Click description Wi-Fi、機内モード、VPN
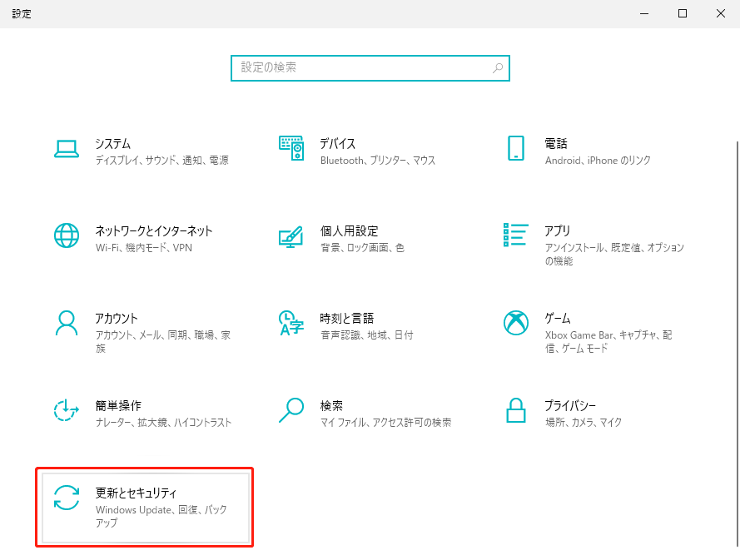The width and height of the screenshot is (740, 560). (x=143, y=248)
